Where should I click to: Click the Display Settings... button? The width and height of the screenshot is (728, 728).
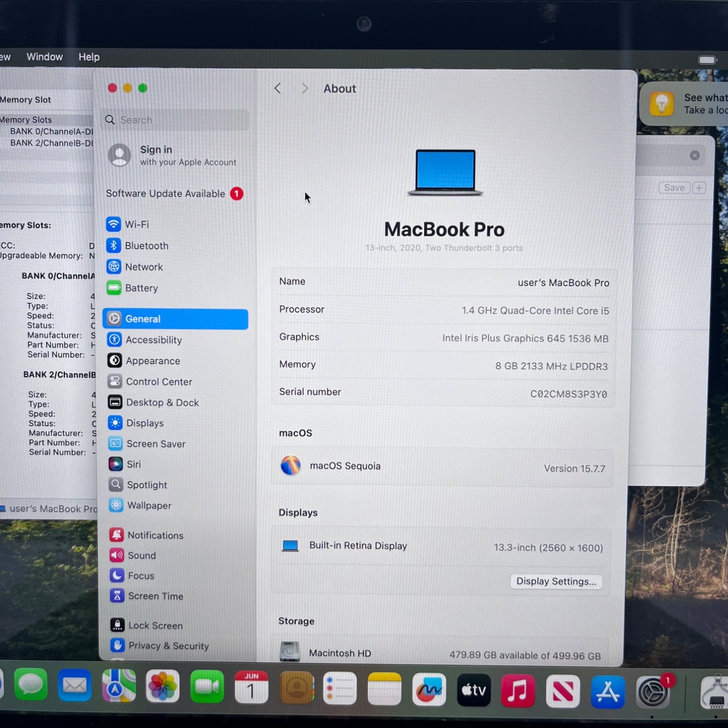click(x=556, y=581)
